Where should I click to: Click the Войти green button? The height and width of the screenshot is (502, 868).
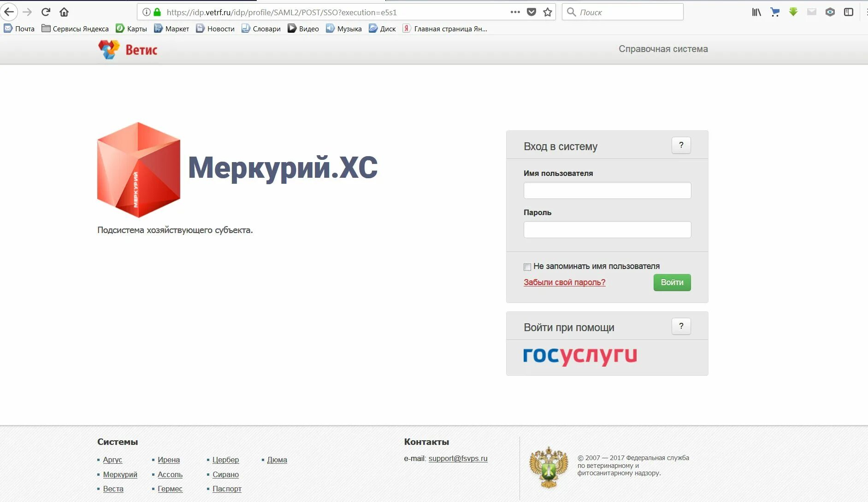click(x=672, y=282)
